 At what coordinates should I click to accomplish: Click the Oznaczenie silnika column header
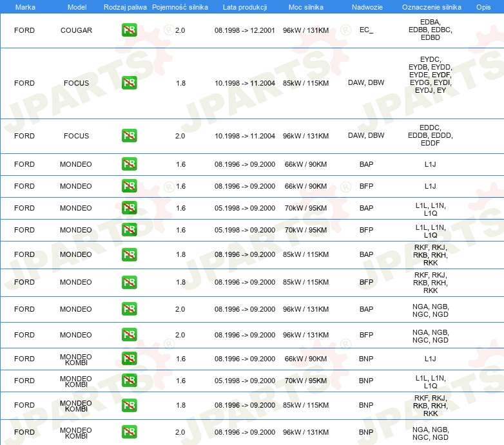(431, 6)
